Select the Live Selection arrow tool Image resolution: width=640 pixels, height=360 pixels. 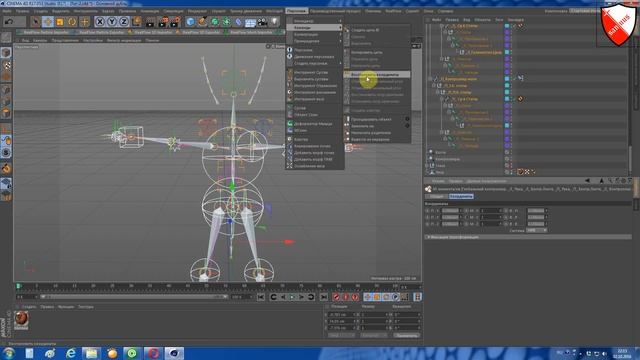tap(36, 21)
